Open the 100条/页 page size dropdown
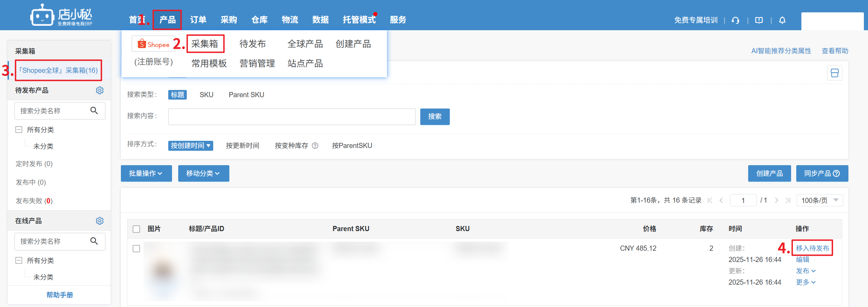Image resolution: width=868 pixels, height=307 pixels. click(x=819, y=200)
